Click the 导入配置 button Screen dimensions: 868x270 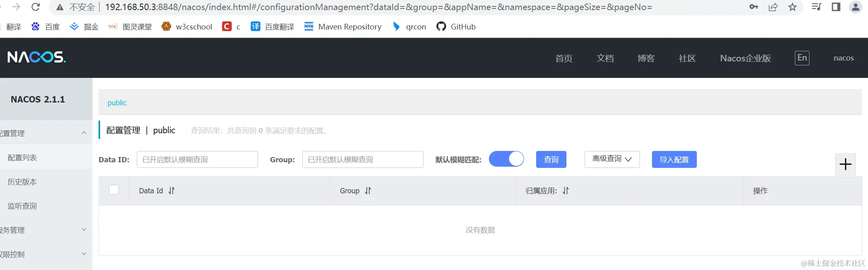tap(674, 159)
